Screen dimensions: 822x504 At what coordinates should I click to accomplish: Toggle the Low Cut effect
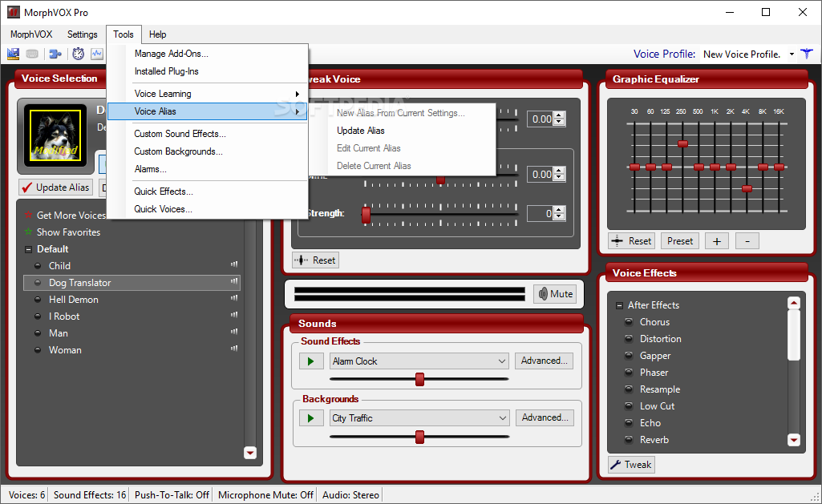[629, 405]
